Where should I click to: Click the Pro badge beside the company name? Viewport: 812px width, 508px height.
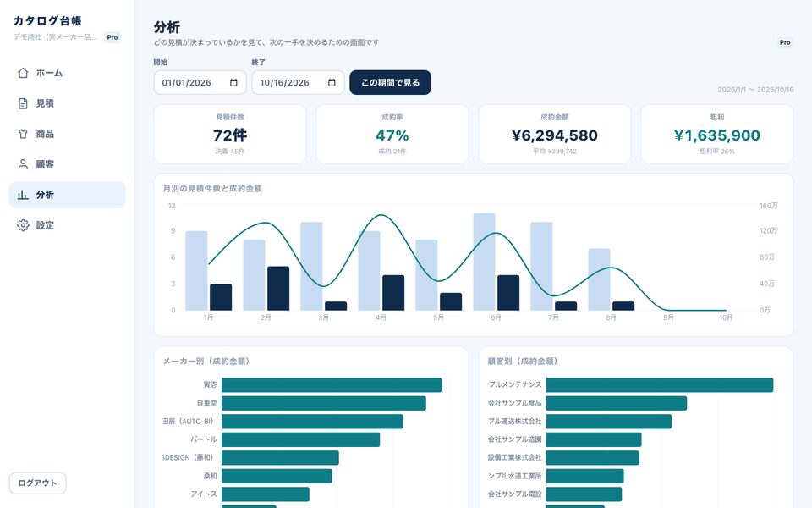click(x=112, y=37)
